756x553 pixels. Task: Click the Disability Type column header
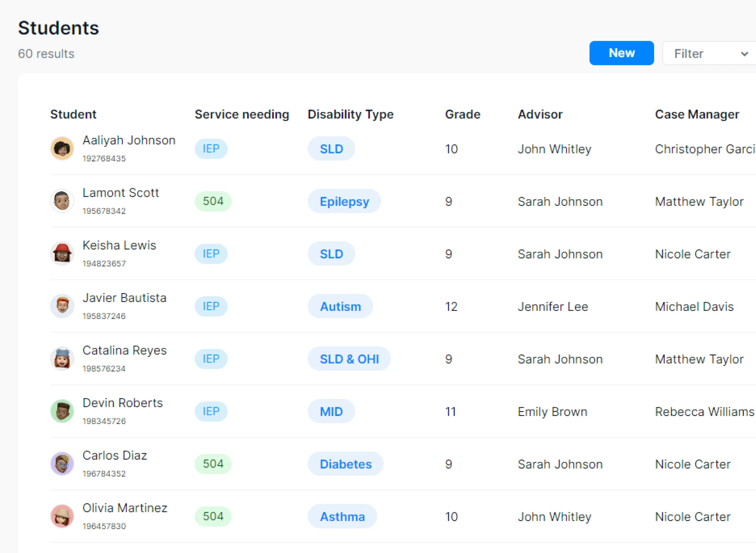[x=350, y=114]
